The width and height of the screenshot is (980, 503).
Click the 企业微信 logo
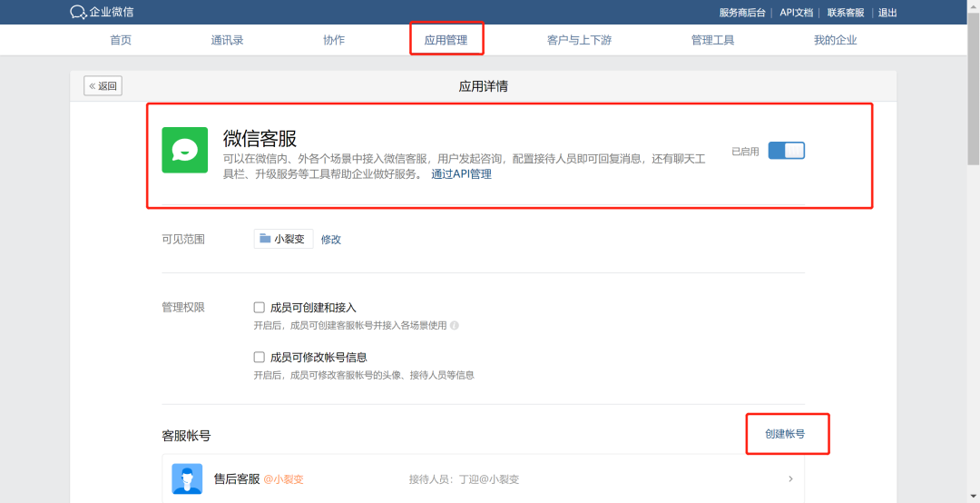point(102,12)
